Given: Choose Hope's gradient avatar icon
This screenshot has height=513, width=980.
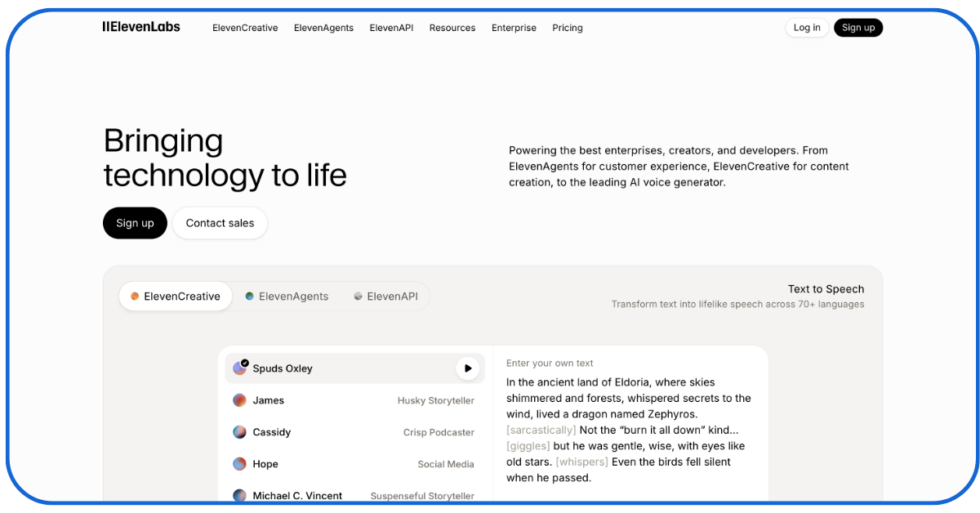Looking at the screenshot, I should 239,464.
